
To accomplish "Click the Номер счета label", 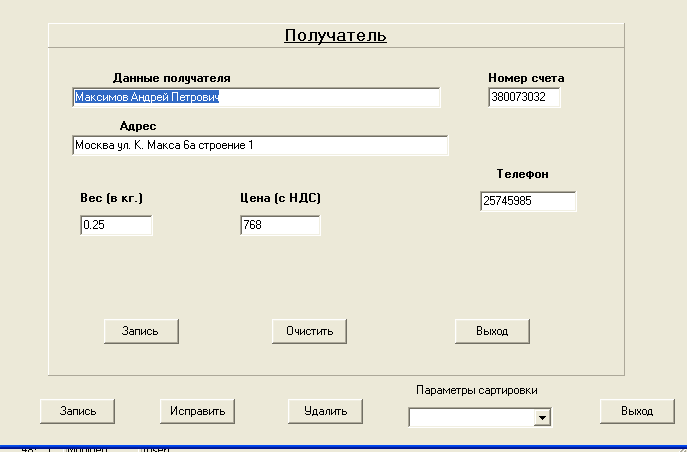I will (526, 78).
